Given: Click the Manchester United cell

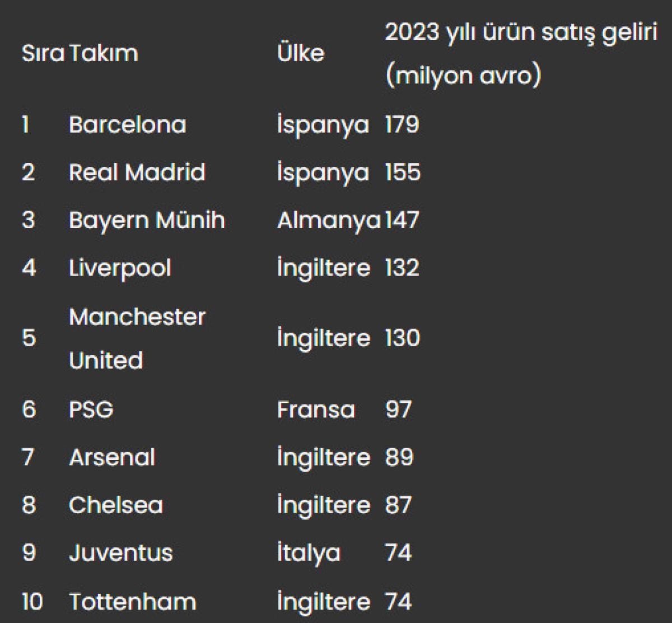Looking at the screenshot, I should 137,338.
